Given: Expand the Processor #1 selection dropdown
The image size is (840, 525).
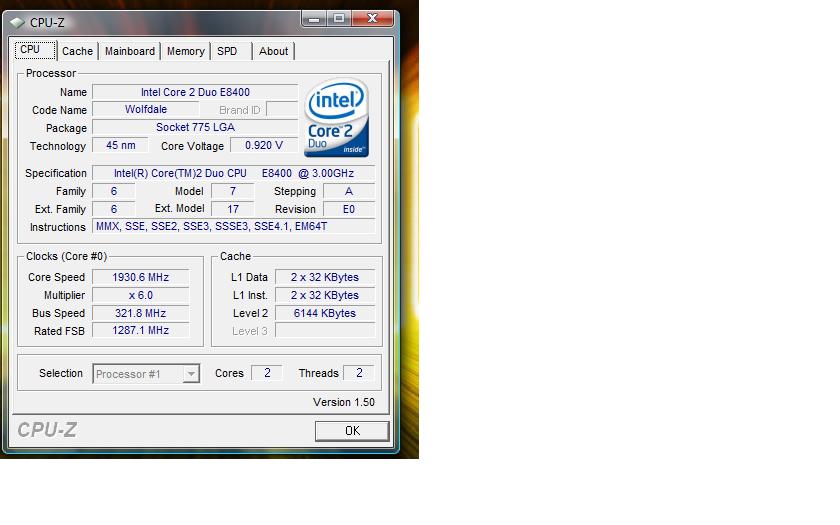Looking at the screenshot, I should point(191,374).
